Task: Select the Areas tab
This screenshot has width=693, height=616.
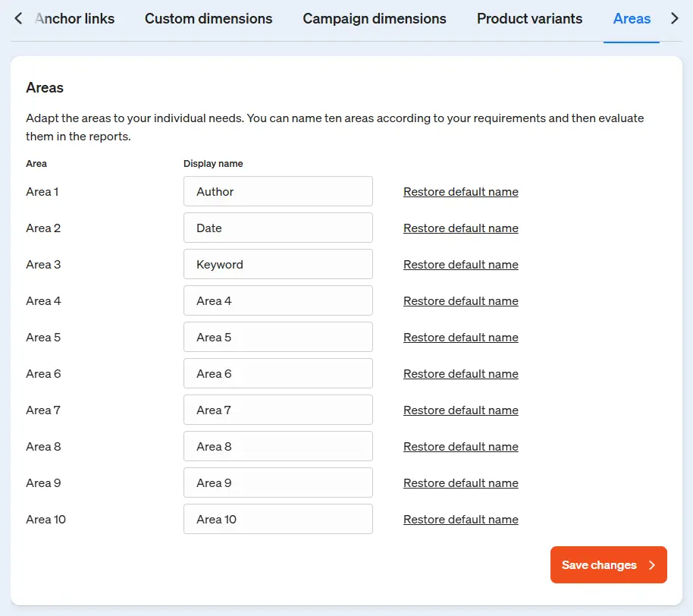Action: [632, 18]
